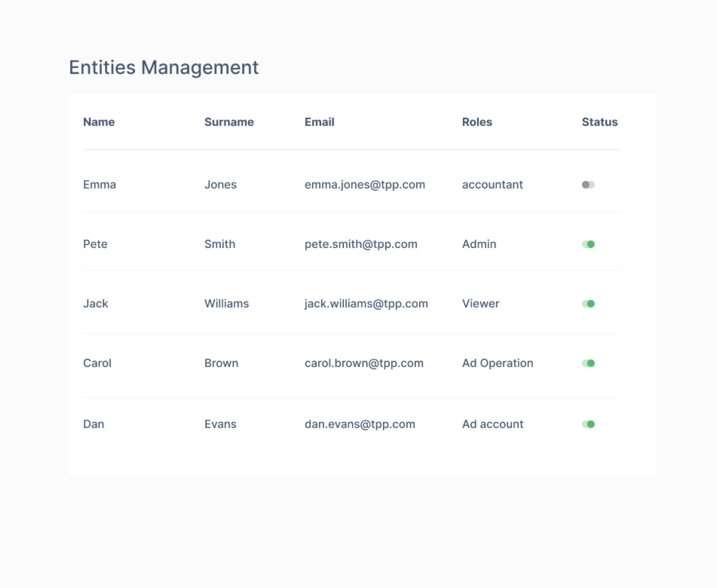
Task: Select the Williams surname cell
Action: pos(226,304)
